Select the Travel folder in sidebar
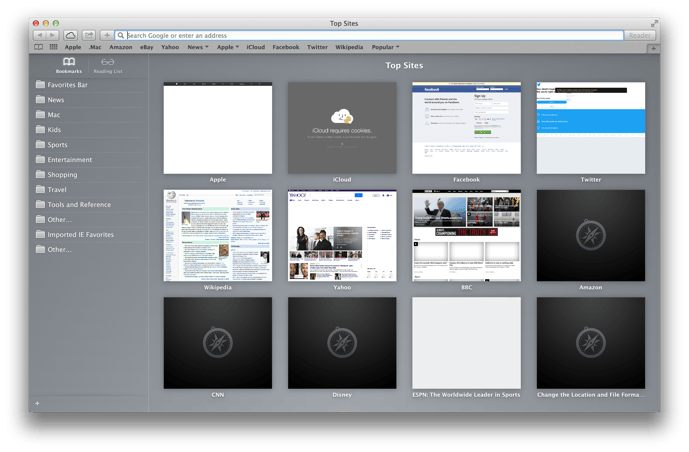Image resolution: width=689 pixels, height=452 pixels. [89, 189]
